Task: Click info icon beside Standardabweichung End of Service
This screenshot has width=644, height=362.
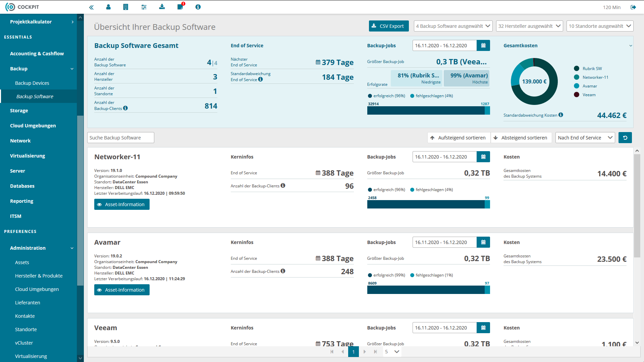Action: 261,79
